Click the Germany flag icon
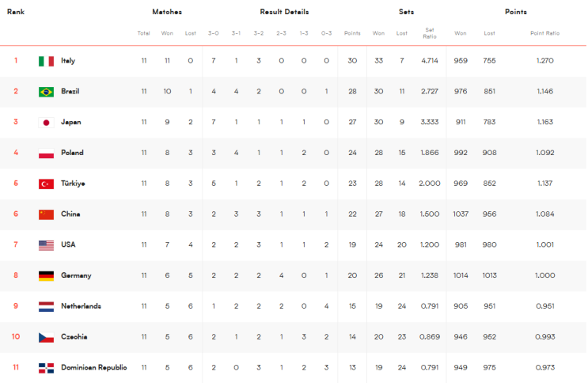This screenshot has height=383, width=588. (46, 275)
